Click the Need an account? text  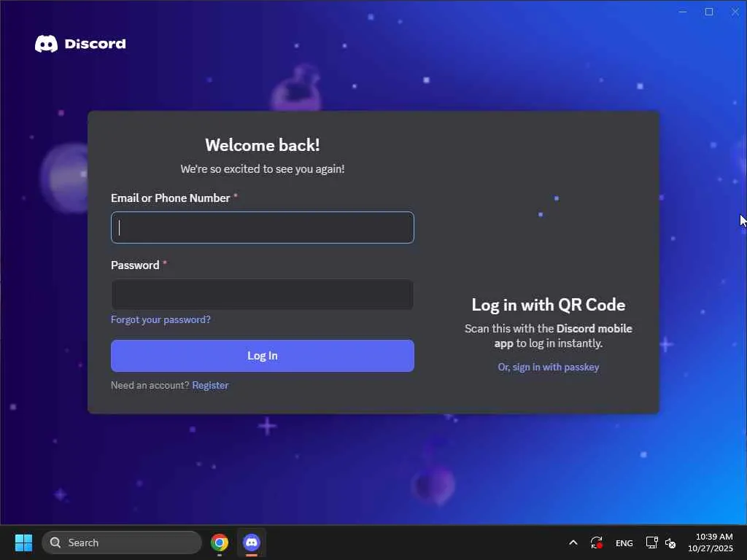pos(150,385)
